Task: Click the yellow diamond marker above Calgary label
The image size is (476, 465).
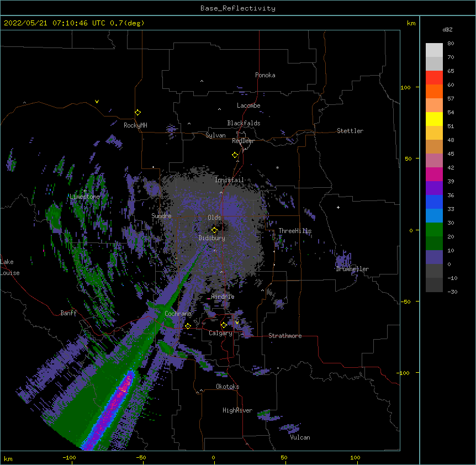Action: 224,325
